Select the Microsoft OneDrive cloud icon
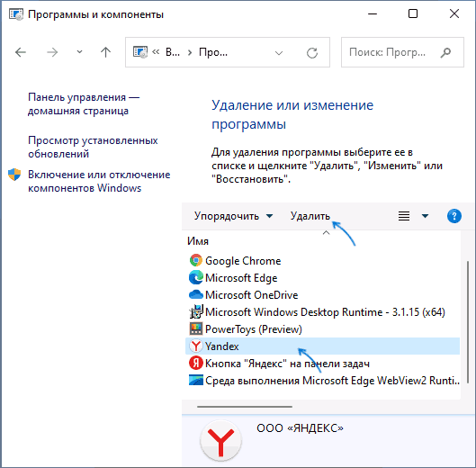Screen dimensions: 476x468 pyautogui.click(x=196, y=294)
